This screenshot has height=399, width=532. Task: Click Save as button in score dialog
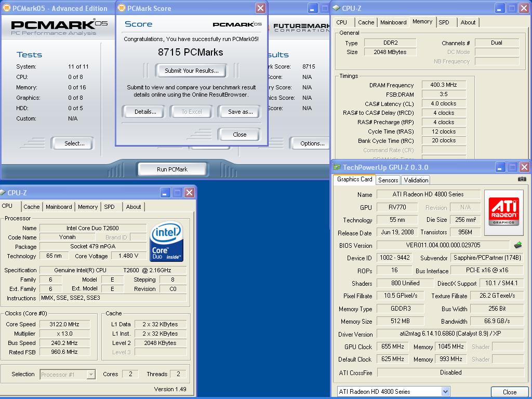click(x=240, y=112)
